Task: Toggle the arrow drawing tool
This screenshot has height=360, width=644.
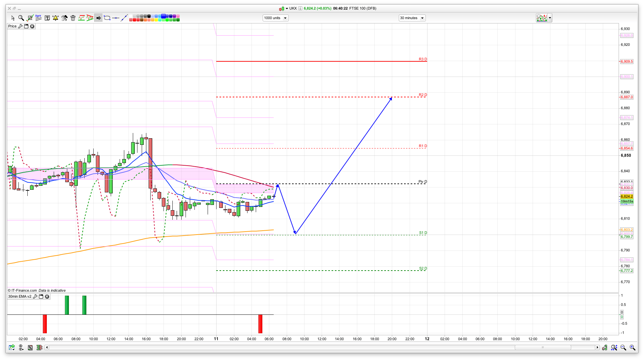Action: pyautogui.click(x=98, y=18)
